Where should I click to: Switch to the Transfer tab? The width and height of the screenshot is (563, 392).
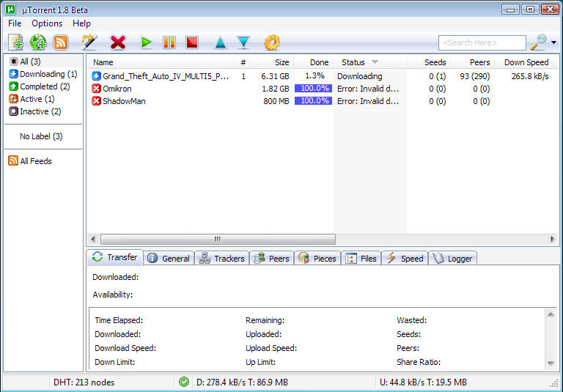(x=115, y=257)
